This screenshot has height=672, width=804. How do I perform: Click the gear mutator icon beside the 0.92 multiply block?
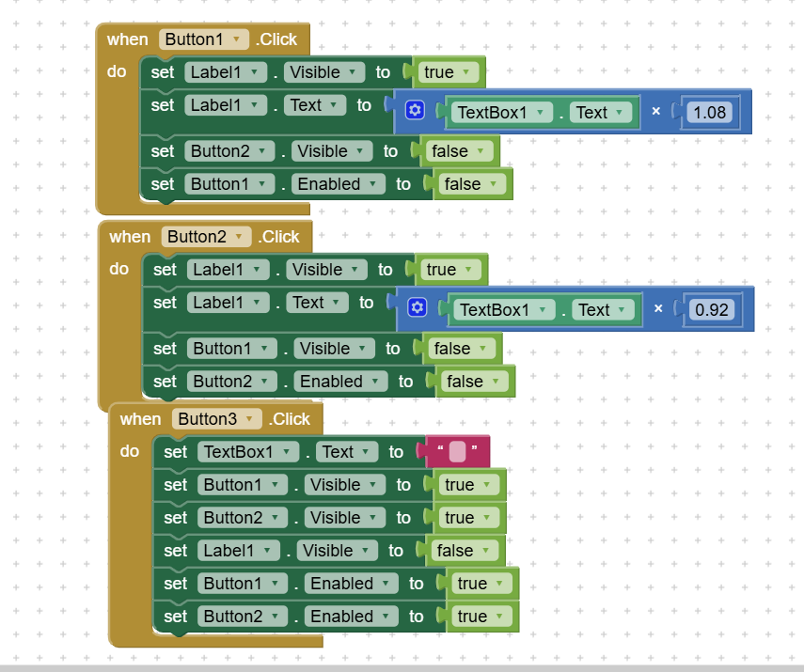[418, 307]
